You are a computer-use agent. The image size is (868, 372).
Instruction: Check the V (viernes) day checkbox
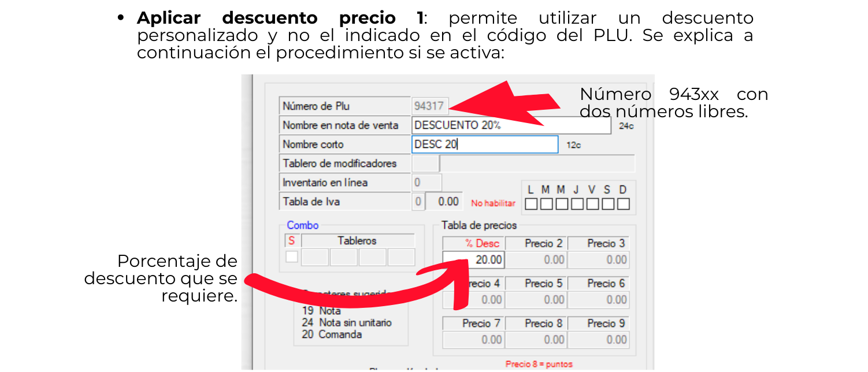point(592,204)
